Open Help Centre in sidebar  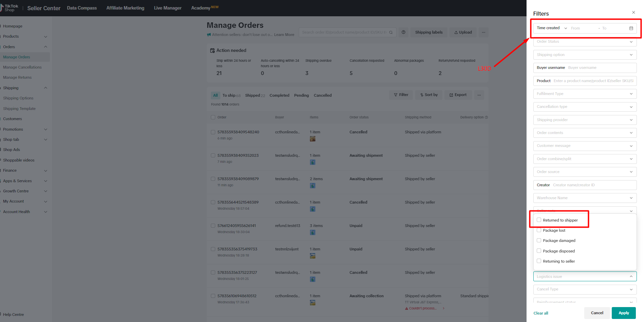tap(13, 315)
